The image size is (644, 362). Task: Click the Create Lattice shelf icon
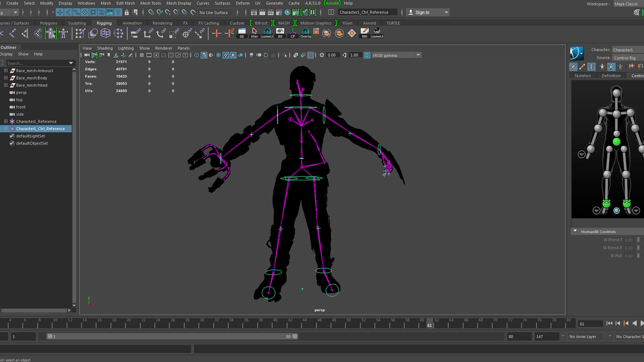point(105,33)
